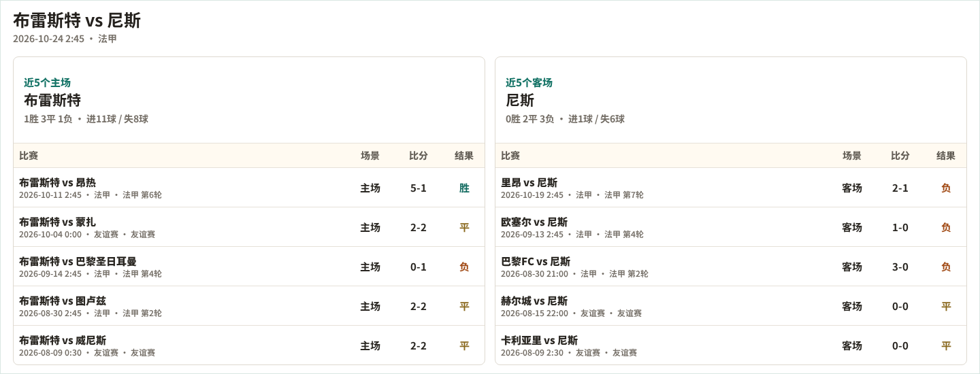The height and width of the screenshot is (374, 980).
Task: Click the "场景" column header in 尼斯 table
Action: [852, 156]
